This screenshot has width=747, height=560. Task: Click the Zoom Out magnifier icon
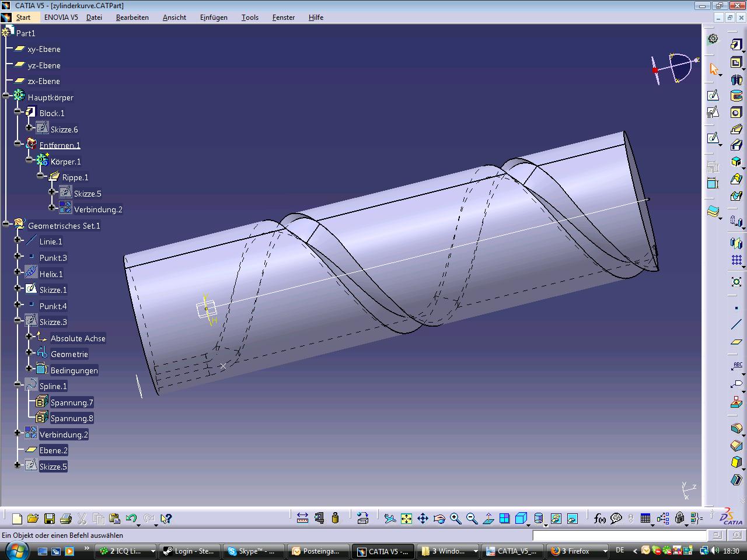472,518
